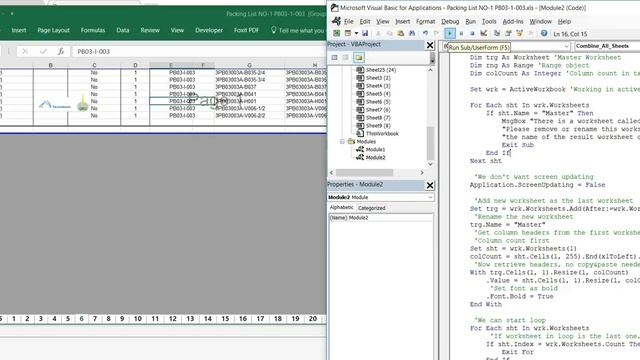Screen dimensions: 640x360
Task: Close the Project - VBAProject panel
Action: click(430, 45)
